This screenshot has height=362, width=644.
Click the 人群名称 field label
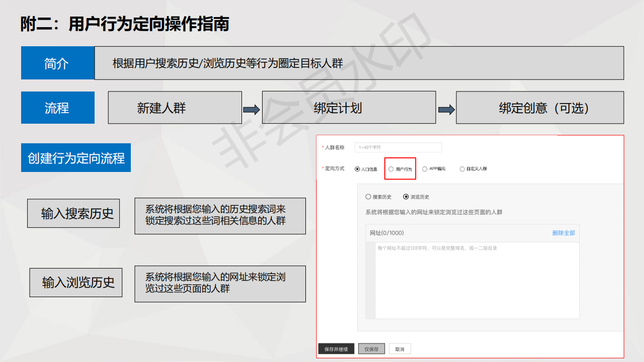coord(335,147)
